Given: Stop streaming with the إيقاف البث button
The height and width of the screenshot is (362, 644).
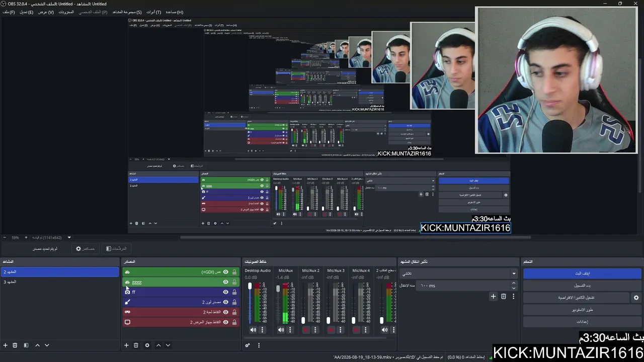Looking at the screenshot, I should [x=582, y=274].
